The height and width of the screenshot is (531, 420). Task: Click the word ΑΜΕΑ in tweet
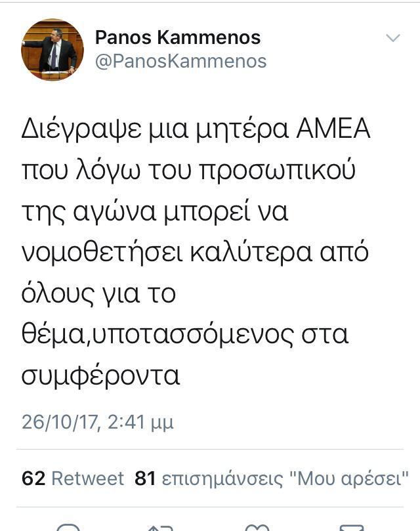(333, 129)
